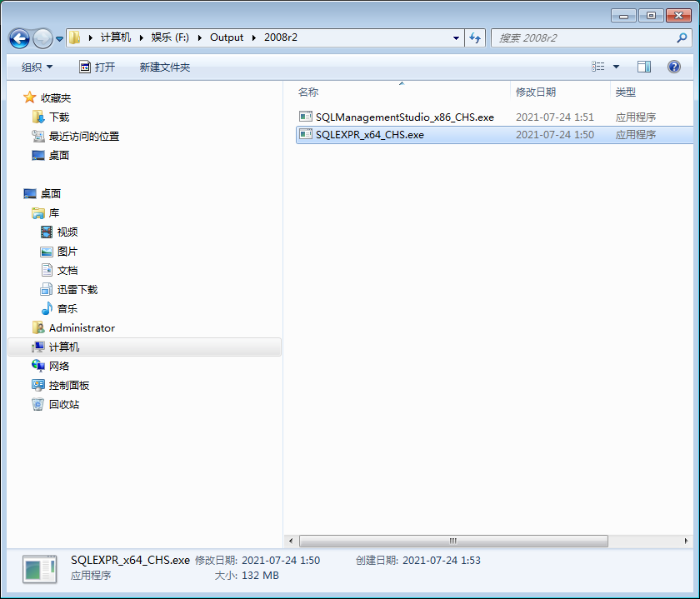
Task: Open 回收站 in navigation pane
Action: [63, 405]
